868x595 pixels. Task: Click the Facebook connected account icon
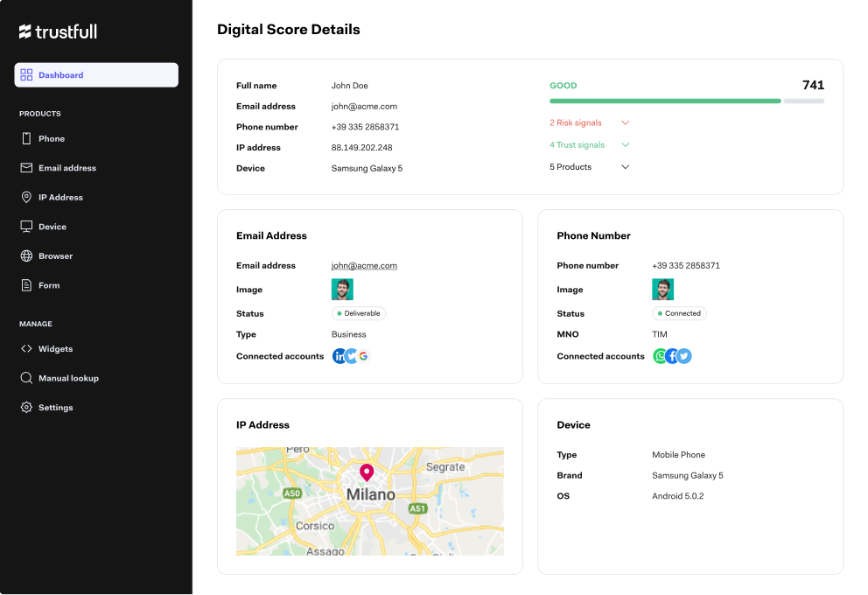tap(671, 356)
